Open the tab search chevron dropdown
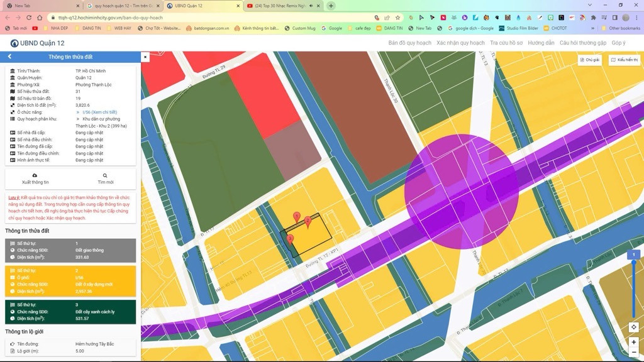The height and width of the screenshot is (362, 644). pyautogui.click(x=590, y=5)
